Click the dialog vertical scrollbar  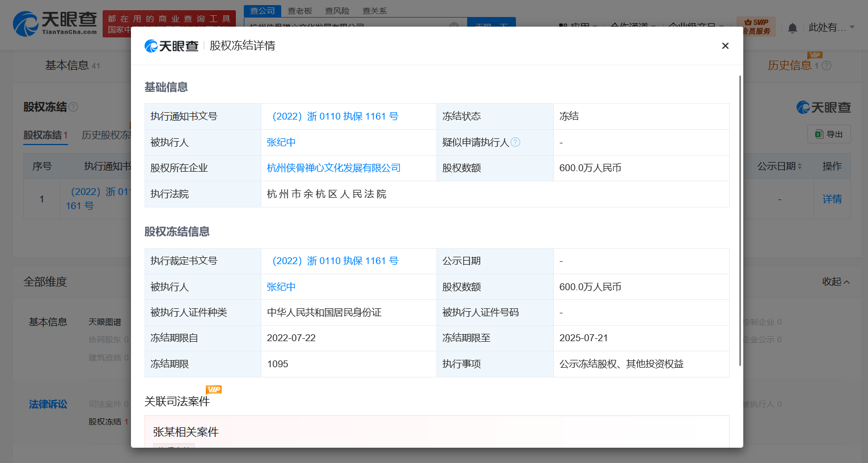click(740, 220)
